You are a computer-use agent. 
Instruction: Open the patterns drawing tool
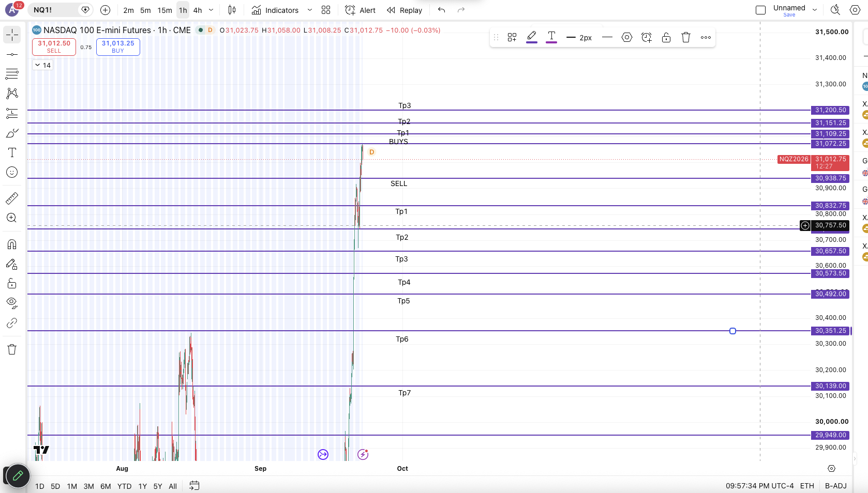click(x=12, y=94)
